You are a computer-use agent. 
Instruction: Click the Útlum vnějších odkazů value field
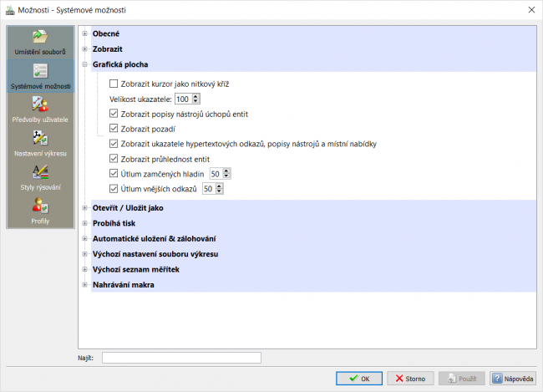pyautogui.click(x=209, y=189)
